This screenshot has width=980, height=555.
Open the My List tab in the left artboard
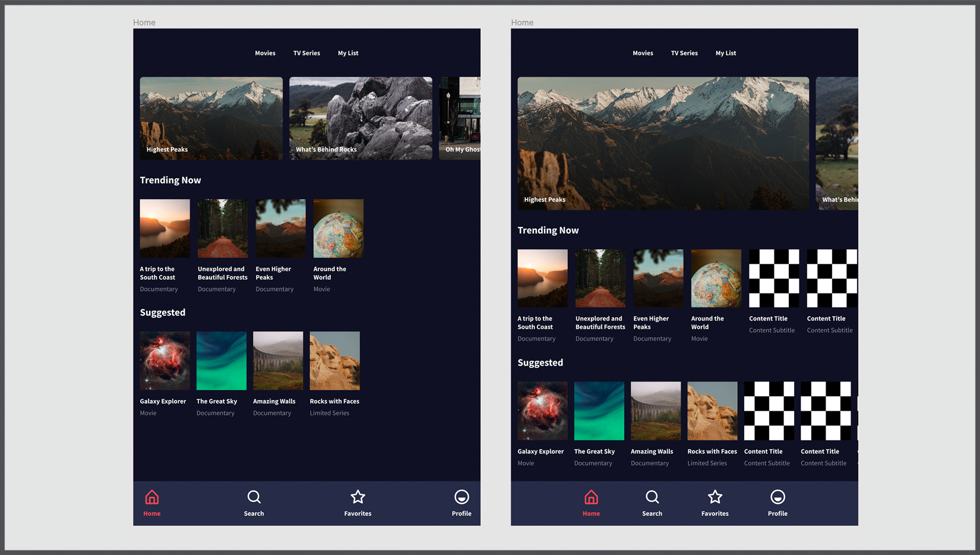click(x=348, y=53)
